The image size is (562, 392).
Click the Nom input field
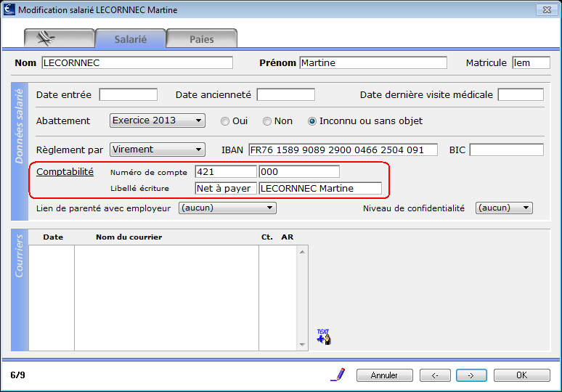137,62
